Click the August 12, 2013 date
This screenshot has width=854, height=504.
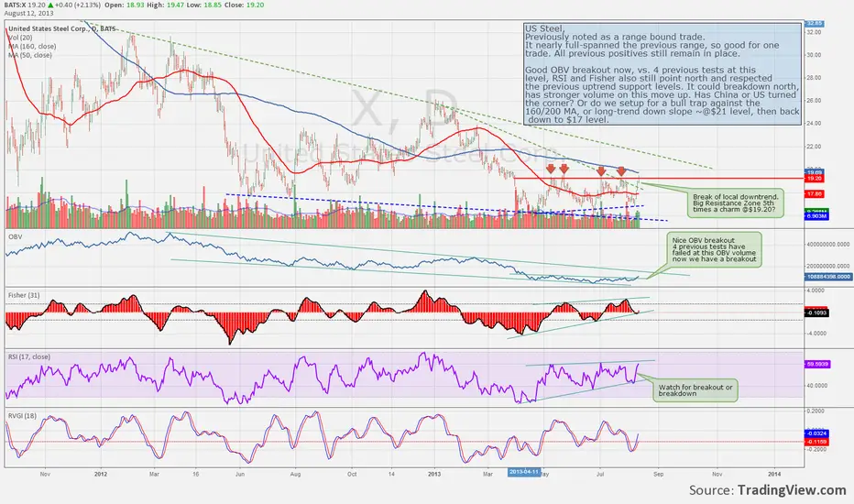point(29,13)
